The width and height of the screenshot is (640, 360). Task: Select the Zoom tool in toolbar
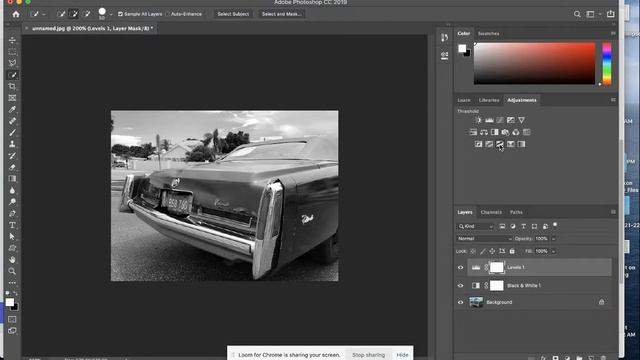pos(12,271)
